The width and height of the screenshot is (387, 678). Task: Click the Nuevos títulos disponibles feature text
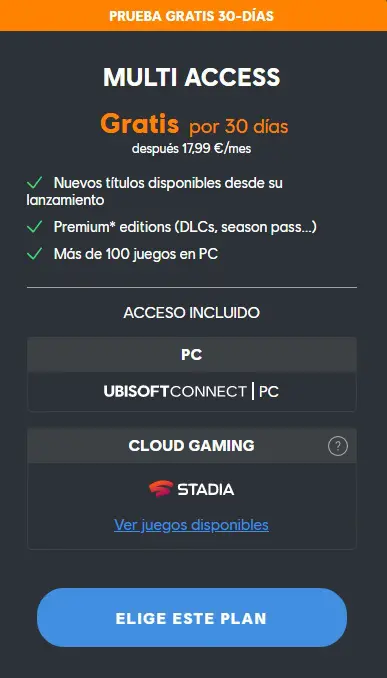click(x=154, y=192)
